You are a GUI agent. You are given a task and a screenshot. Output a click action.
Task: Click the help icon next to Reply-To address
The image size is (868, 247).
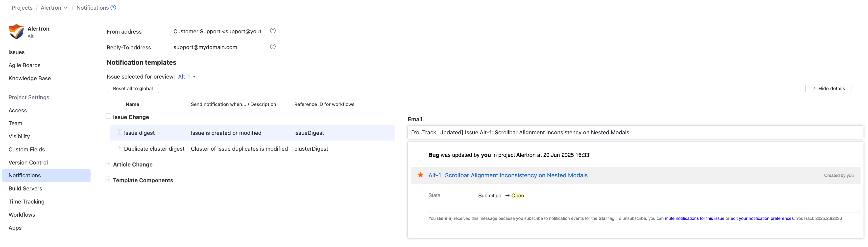(x=272, y=46)
